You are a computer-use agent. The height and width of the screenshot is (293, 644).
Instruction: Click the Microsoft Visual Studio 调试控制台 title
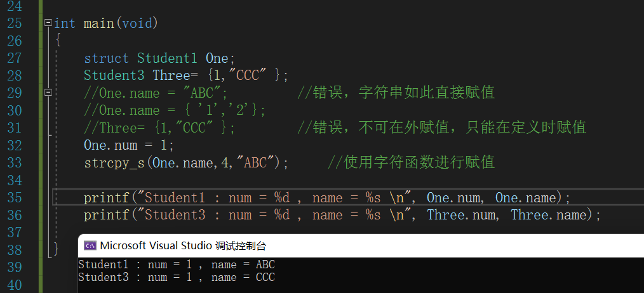pyautogui.click(x=183, y=246)
